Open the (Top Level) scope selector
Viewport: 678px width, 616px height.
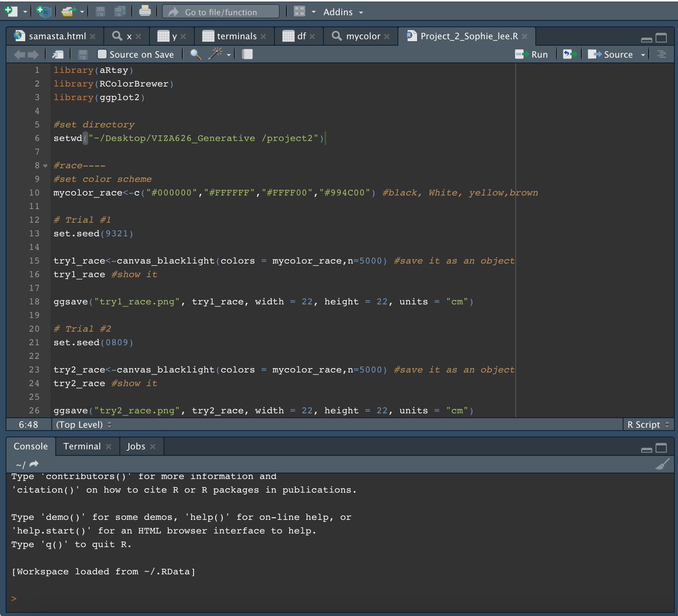pyautogui.click(x=84, y=425)
